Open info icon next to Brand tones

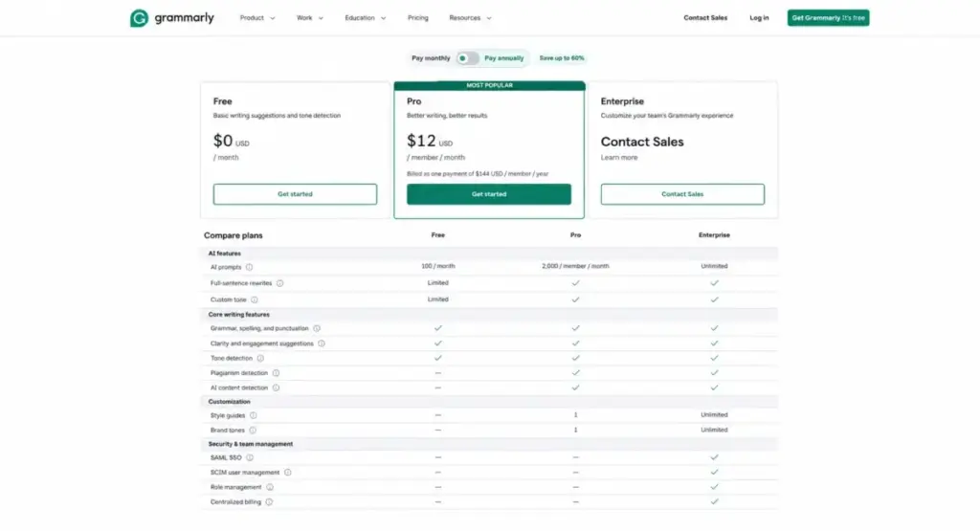[253, 431]
